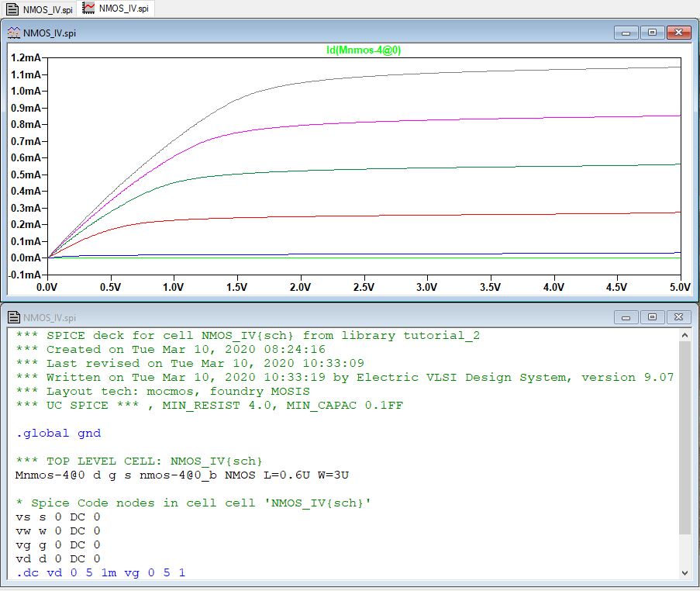Viewport: 700px width, 591px height.
Task: Click the netlist vertical scrollbar thumb
Action: pyautogui.click(x=684, y=438)
